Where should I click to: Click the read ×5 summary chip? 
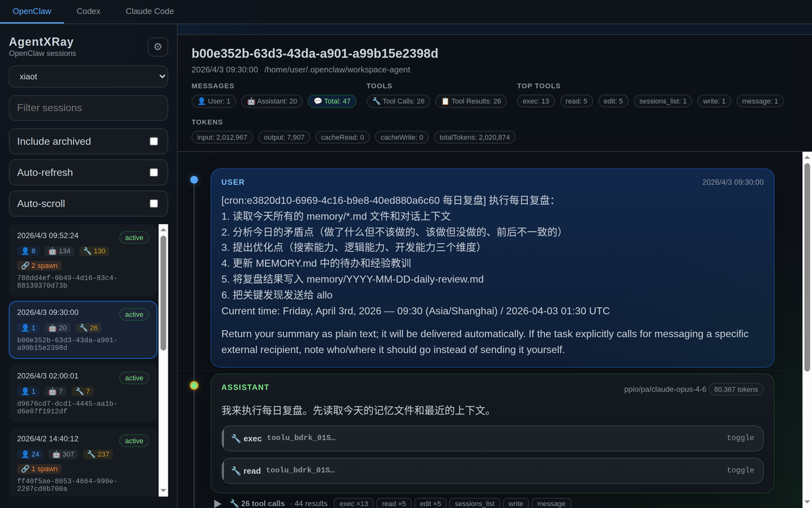pyautogui.click(x=394, y=504)
